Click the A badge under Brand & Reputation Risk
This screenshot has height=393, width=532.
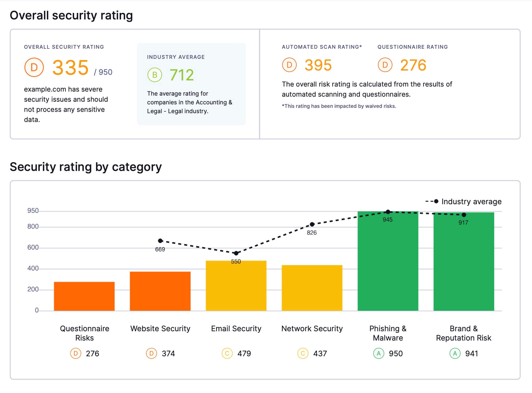(x=455, y=354)
